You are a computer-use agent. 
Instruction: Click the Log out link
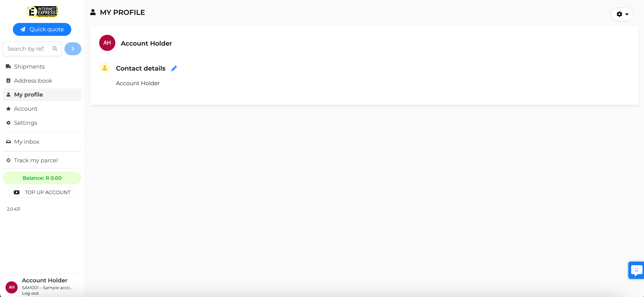click(x=30, y=293)
